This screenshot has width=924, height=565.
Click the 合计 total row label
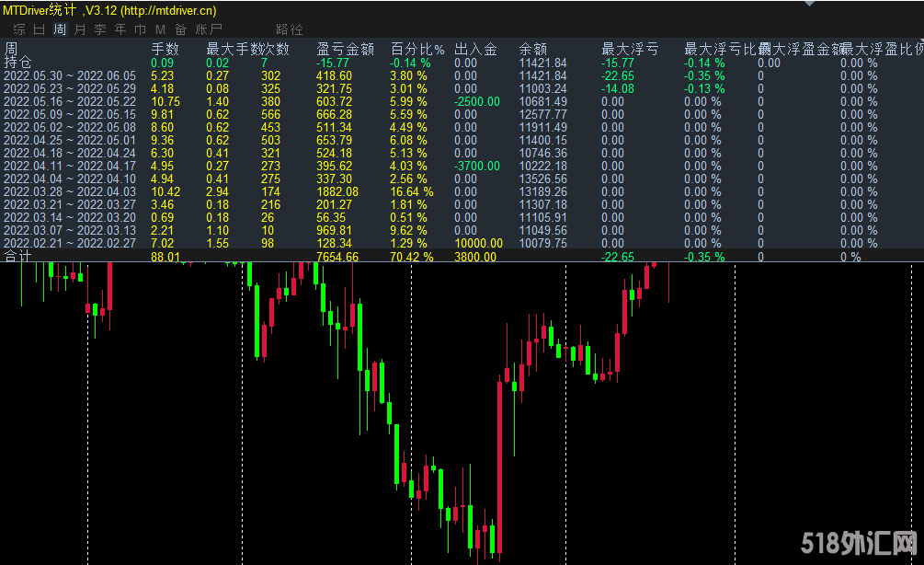pos(17,257)
